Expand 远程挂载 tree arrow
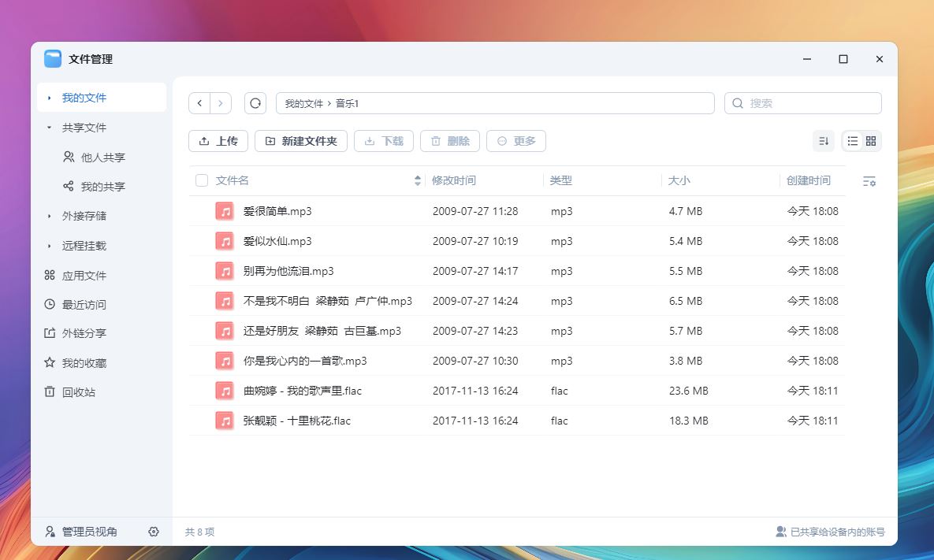The image size is (934, 560). click(50, 246)
